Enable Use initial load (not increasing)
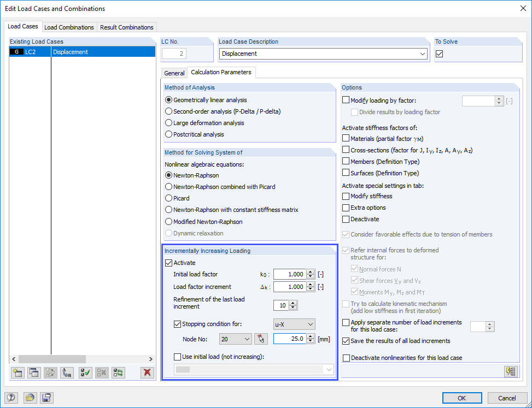Screen dimensions: 532x408 [x=178, y=357]
